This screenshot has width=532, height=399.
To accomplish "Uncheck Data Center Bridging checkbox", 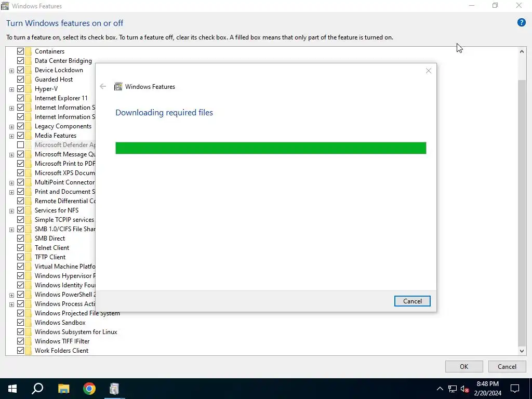I will [x=20, y=61].
